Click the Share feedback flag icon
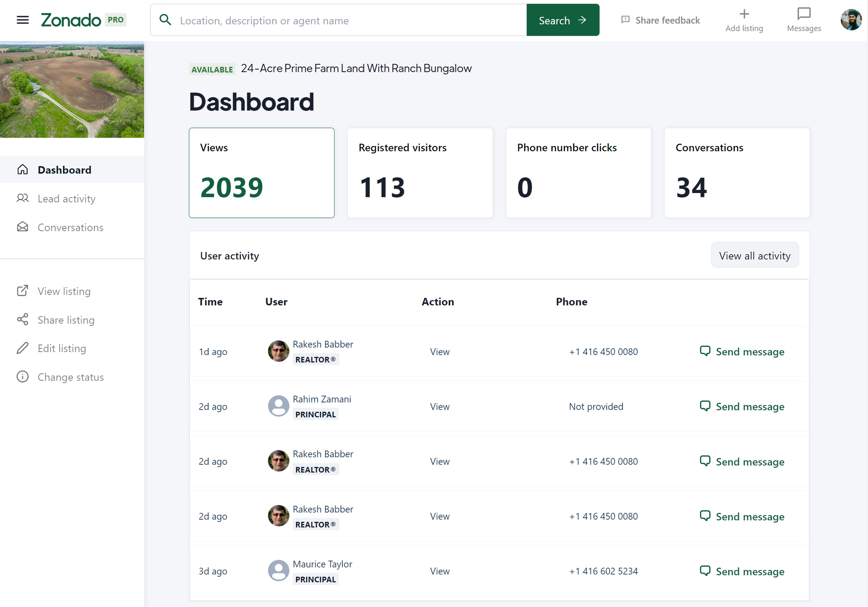The width and height of the screenshot is (868, 607). [x=625, y=20]
